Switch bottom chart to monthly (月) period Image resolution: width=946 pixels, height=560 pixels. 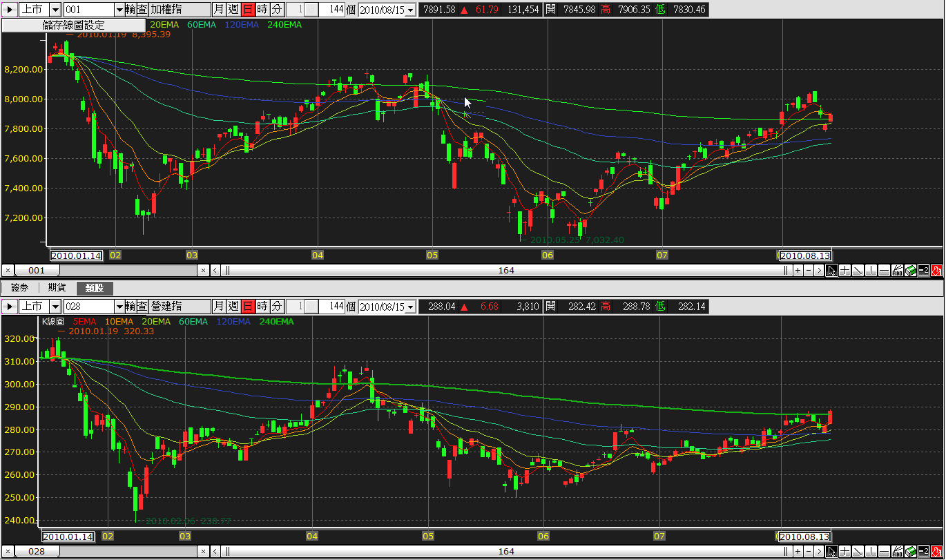pyautogui.click(x=218, y=306)
